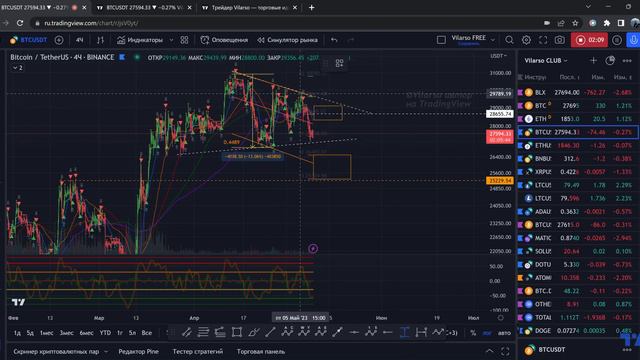The image size is (640, 360).
Task: Click the blue microphone button
Action: pyautogui.click(x=633, y=40)
